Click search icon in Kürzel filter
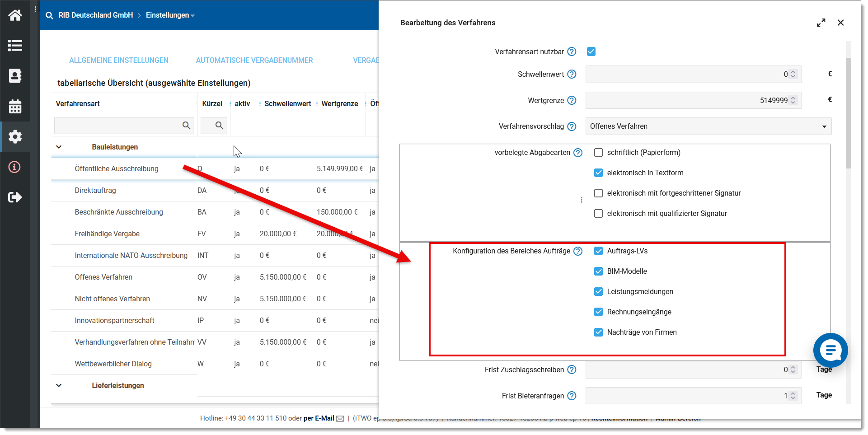 pos(219,126)
